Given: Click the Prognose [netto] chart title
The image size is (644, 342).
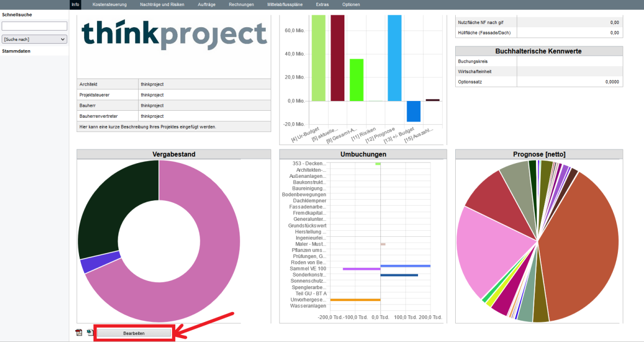Looking at the screenshot, I should (539, 154).
